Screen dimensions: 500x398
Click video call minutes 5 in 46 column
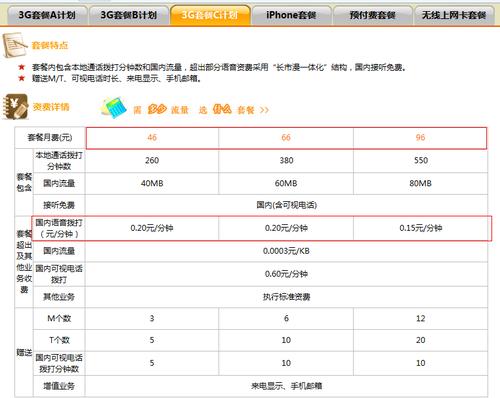coord(152,363)
